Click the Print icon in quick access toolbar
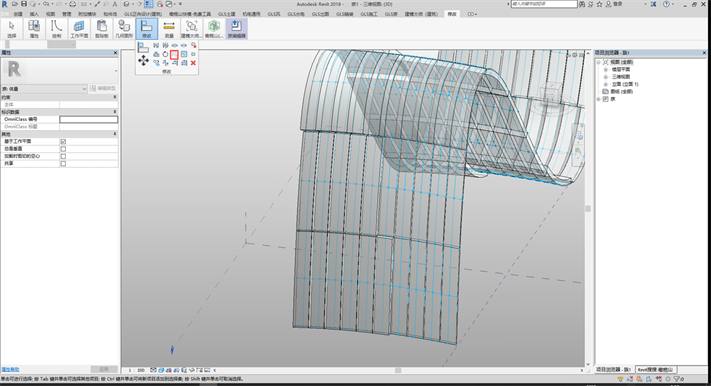The width and height of the screenshot is (711, 386). pyautogui.click(x=72, y=4)
